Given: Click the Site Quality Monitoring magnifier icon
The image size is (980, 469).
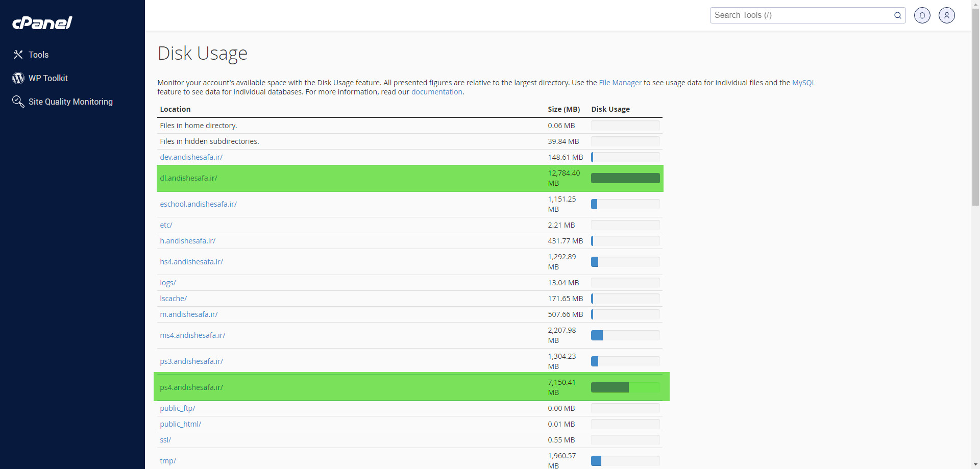Looking at the screenshot, I should tap(18, 102).
